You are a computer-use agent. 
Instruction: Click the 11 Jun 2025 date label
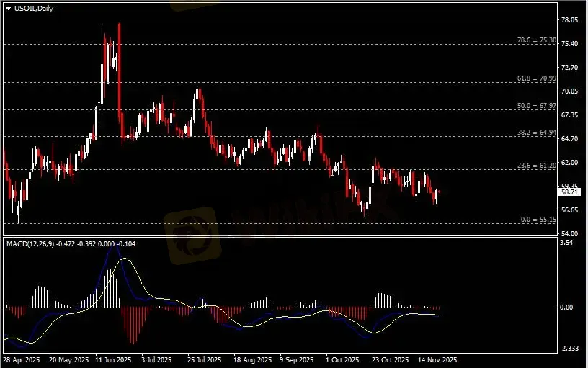(x=113, y=360)
